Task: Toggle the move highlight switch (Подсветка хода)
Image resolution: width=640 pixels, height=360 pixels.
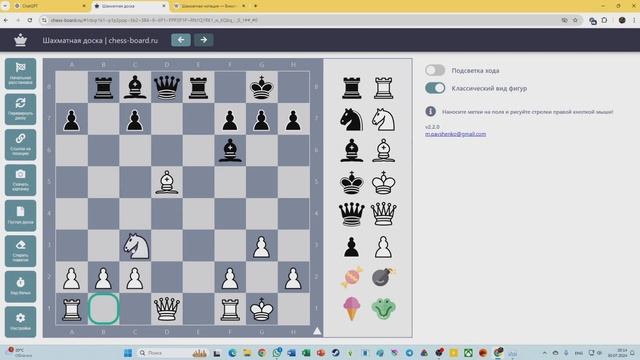Action: pyautogui.click(x=435, y=70)
